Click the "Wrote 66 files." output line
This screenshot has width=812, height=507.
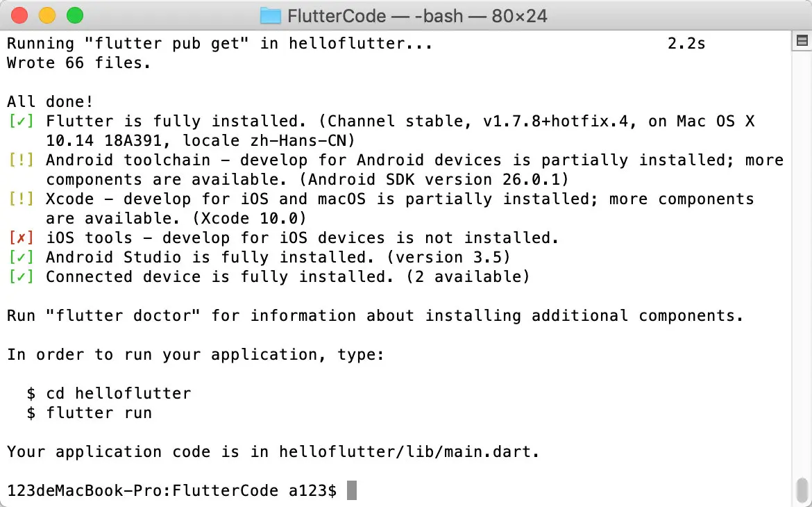78,63
